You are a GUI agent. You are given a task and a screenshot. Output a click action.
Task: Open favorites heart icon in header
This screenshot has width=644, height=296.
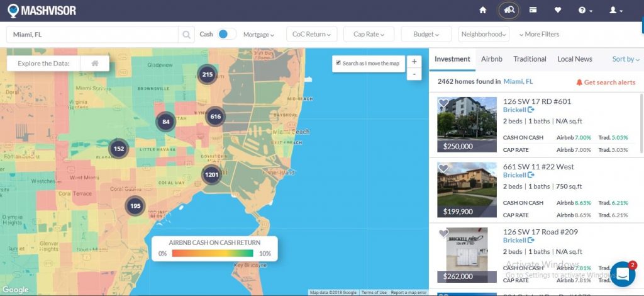pyautogui.click(x=558, y=10)
